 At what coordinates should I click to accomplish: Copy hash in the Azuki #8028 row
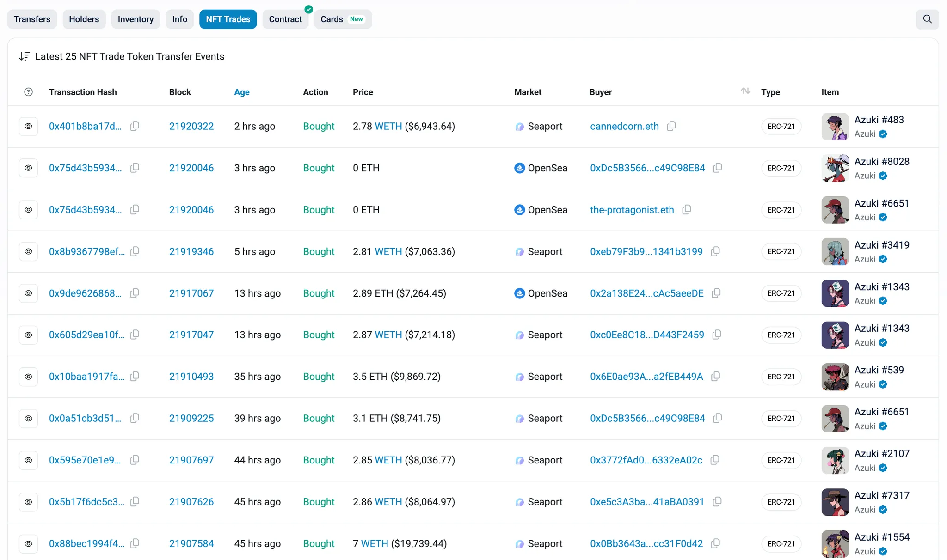coord(135,168)
